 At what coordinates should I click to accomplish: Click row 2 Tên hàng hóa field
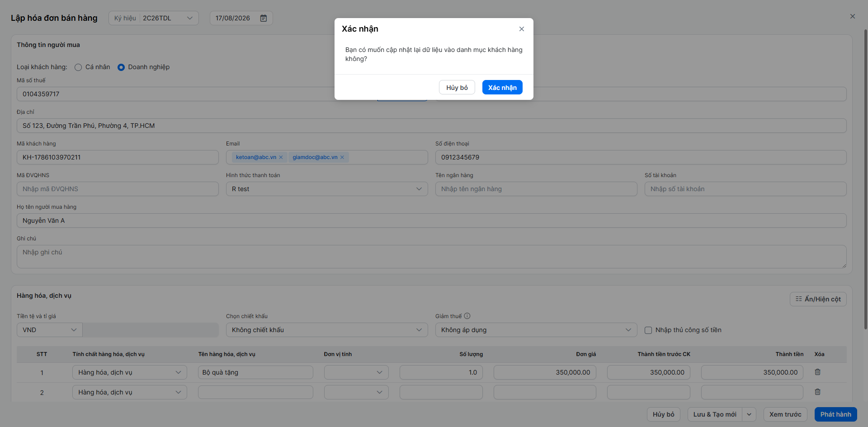255,392
